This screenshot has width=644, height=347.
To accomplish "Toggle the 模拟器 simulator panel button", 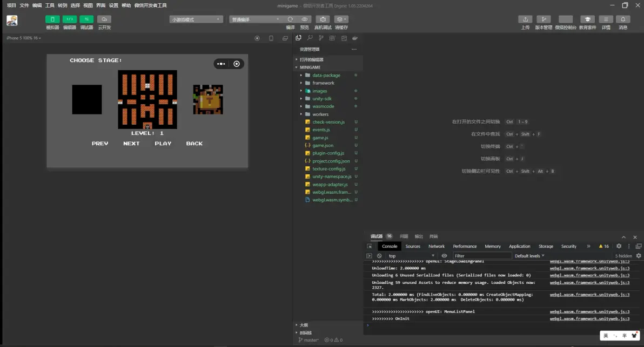I will (52, 19).
